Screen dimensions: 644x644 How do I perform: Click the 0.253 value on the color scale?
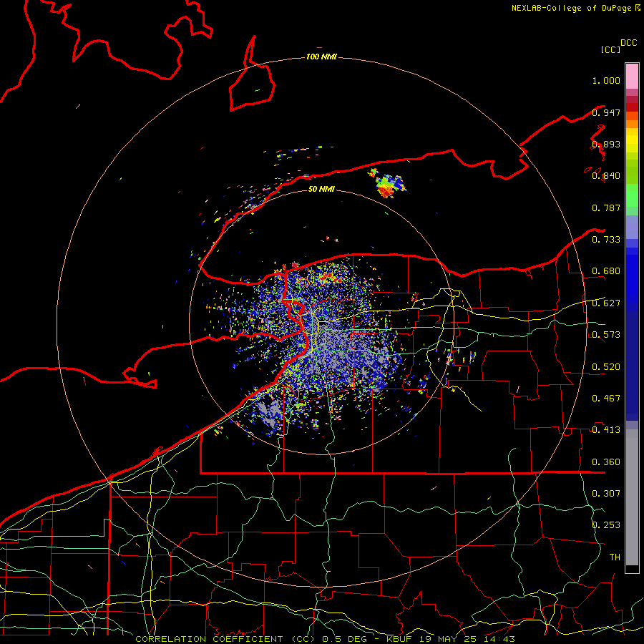(606, 525)
